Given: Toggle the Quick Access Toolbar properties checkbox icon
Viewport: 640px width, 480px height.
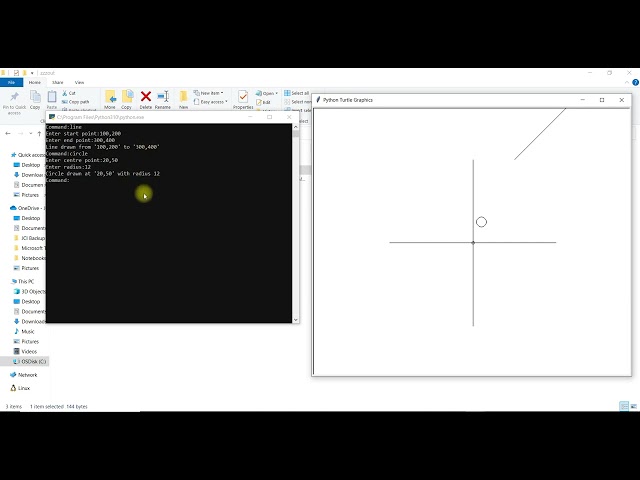Looking at the screenshot, I should click(16, 73).
